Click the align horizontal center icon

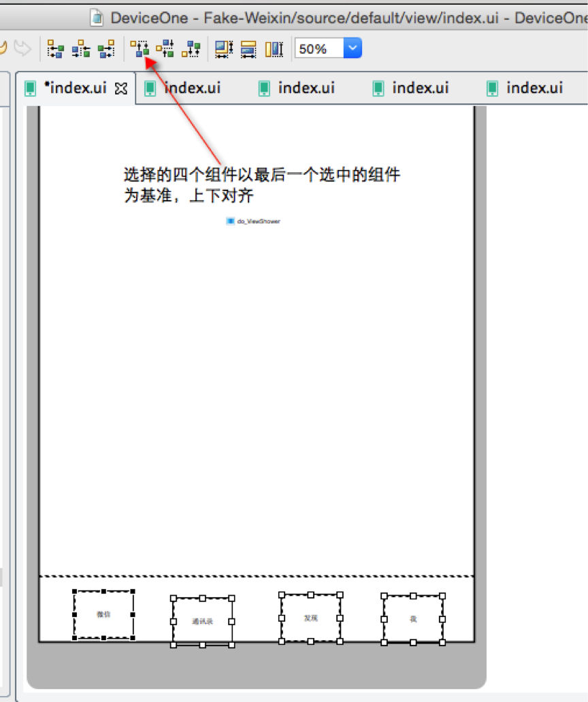[x=81, y=48]
